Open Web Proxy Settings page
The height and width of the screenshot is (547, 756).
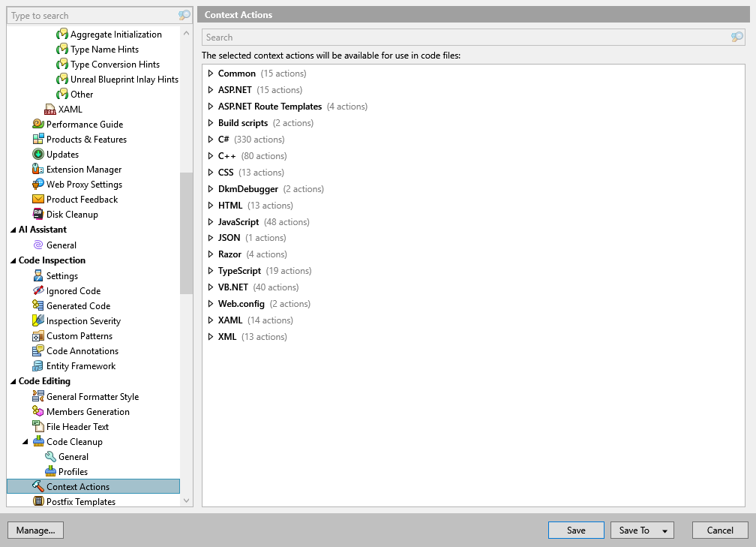(x=84, y=185)
